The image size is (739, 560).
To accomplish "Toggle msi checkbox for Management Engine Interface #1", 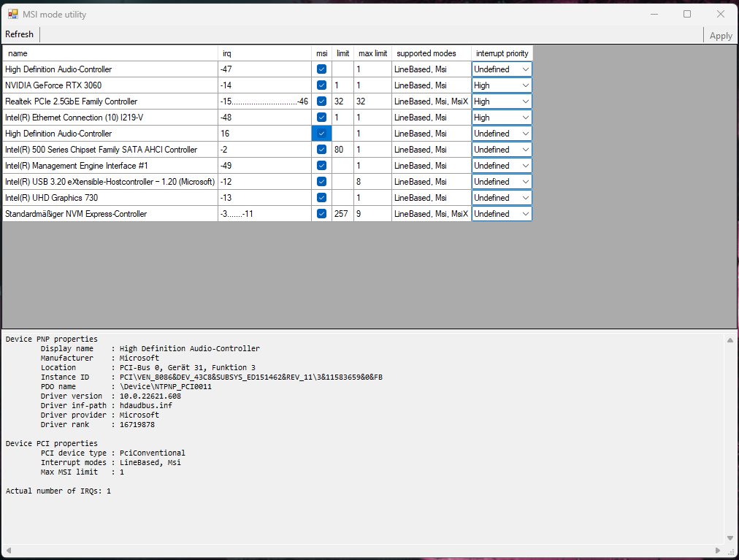I will click(x=321, y=166).
